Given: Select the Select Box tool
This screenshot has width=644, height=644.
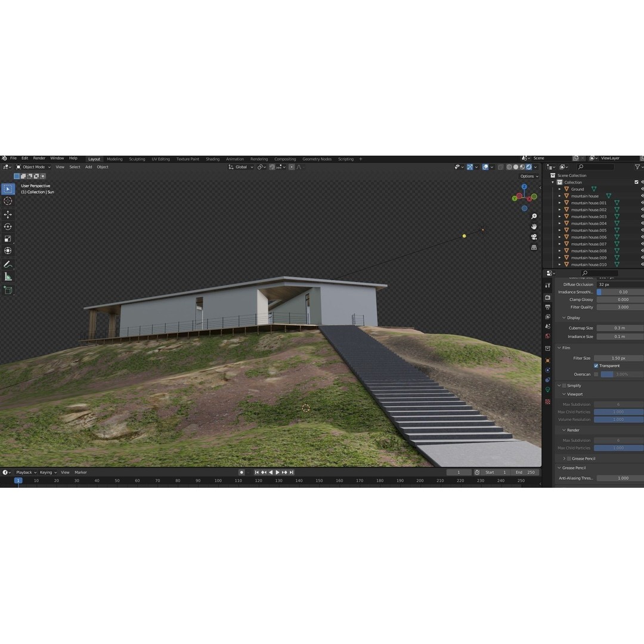Looking at the screenshot, I should tap(8, 189).
